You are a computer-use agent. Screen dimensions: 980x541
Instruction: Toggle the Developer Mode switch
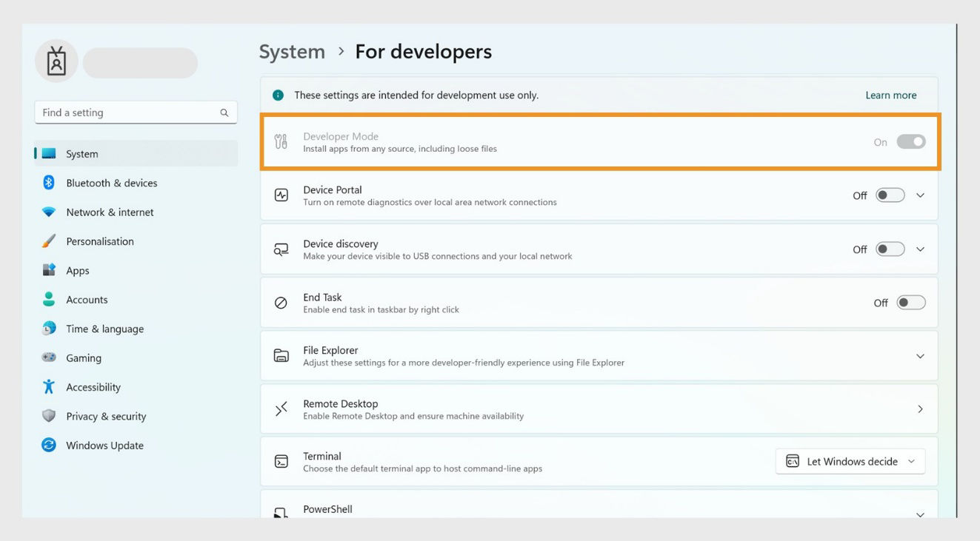click(911, 142)
